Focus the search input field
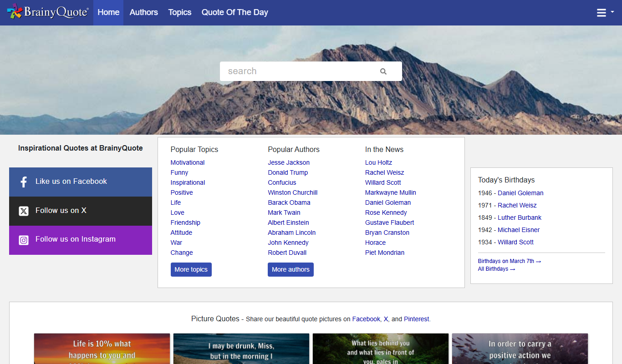The image size is (622, 364). pos(301,71)
